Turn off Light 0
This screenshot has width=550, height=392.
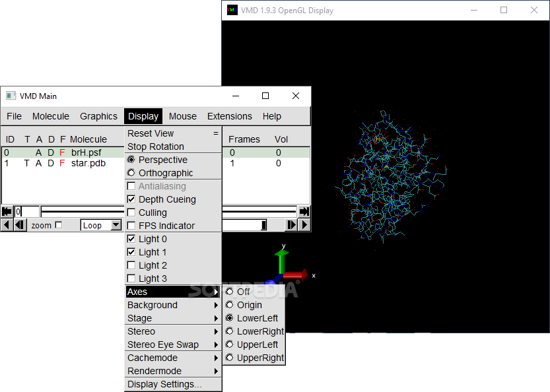click(x=131, y=239)
